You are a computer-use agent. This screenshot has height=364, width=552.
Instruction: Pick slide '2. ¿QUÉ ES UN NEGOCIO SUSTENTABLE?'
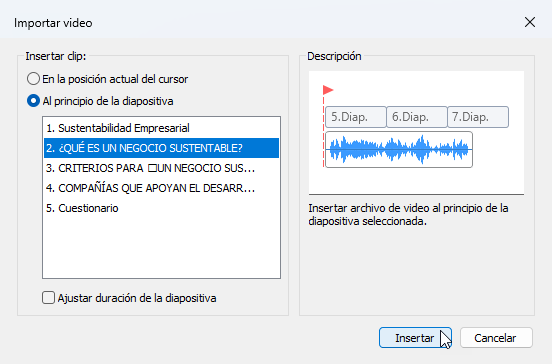[162, 148]
